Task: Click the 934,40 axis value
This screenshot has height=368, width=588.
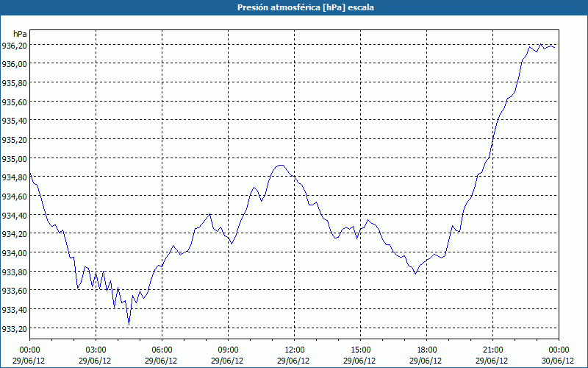Action: [14, 216]
